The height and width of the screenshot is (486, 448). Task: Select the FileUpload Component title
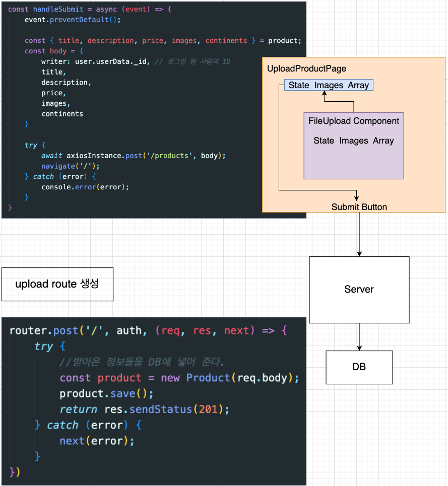(353, 121)
